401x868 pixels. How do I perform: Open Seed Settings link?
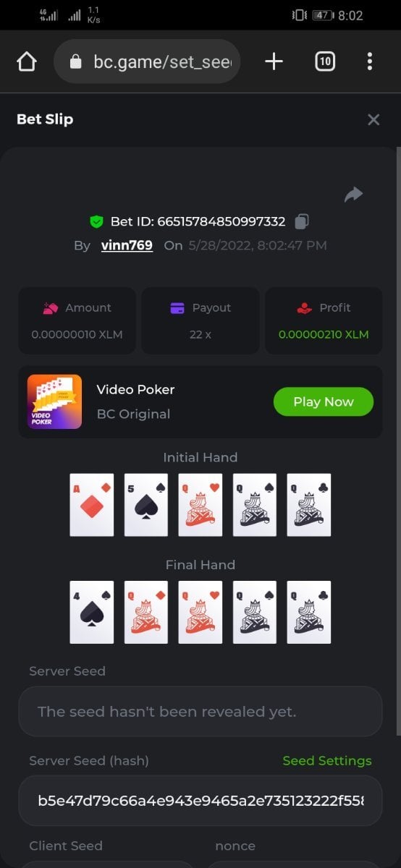327,761
